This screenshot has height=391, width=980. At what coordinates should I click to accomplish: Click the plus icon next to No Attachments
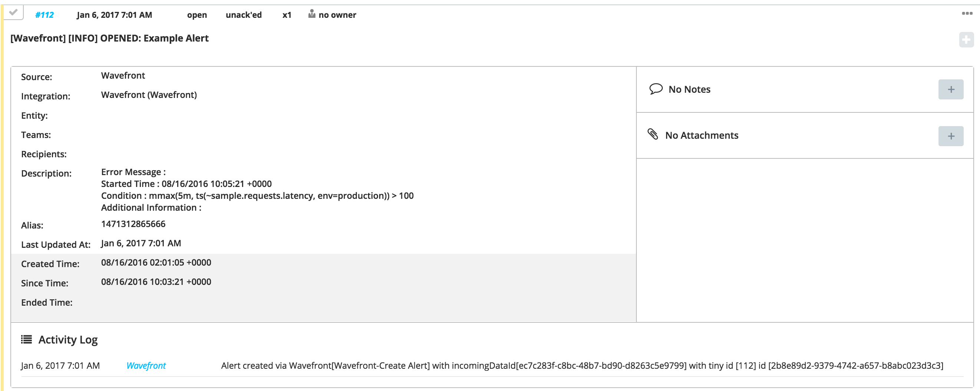tap(950, 135)
